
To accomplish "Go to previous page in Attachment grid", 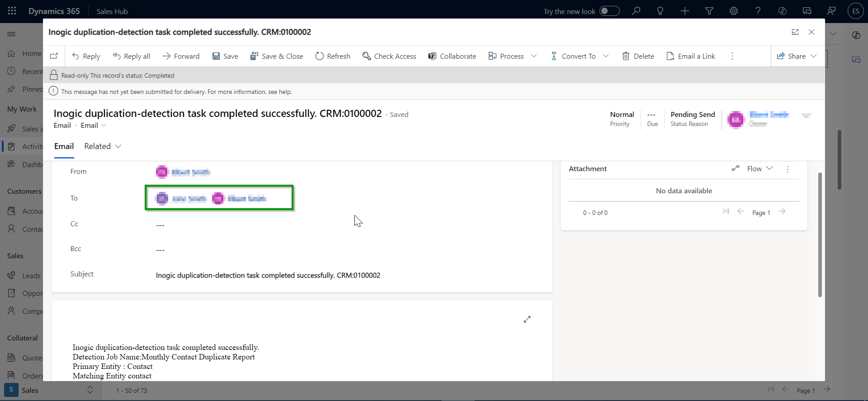I will tap(741, 211).
